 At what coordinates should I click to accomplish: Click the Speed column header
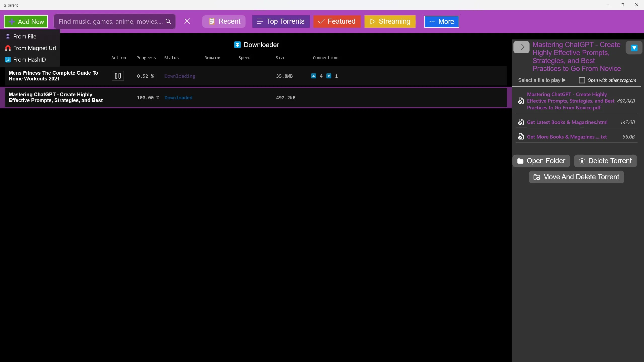click(244, 58)
